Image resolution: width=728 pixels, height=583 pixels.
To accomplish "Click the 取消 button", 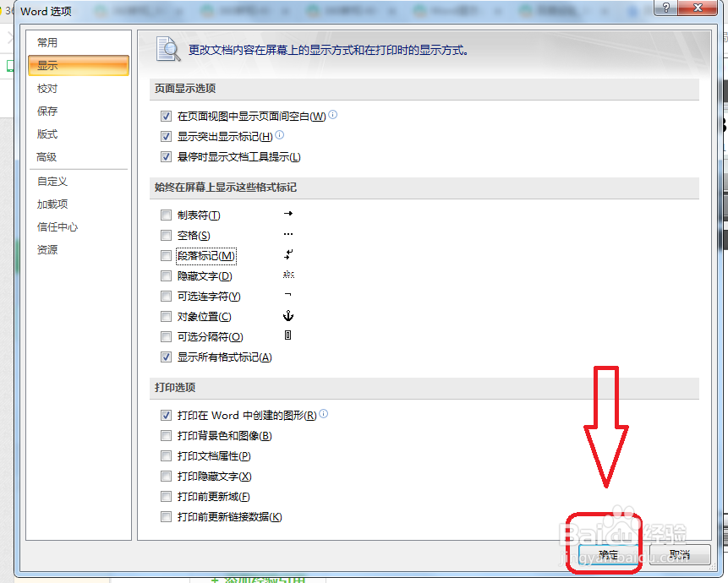I will [681, 553].
